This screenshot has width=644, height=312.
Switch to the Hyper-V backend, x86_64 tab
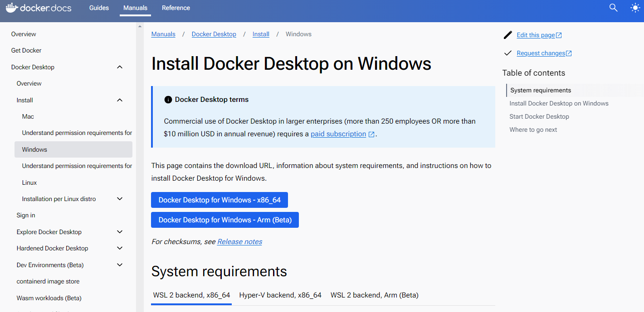pyautogui.click(x=280, y=295)
